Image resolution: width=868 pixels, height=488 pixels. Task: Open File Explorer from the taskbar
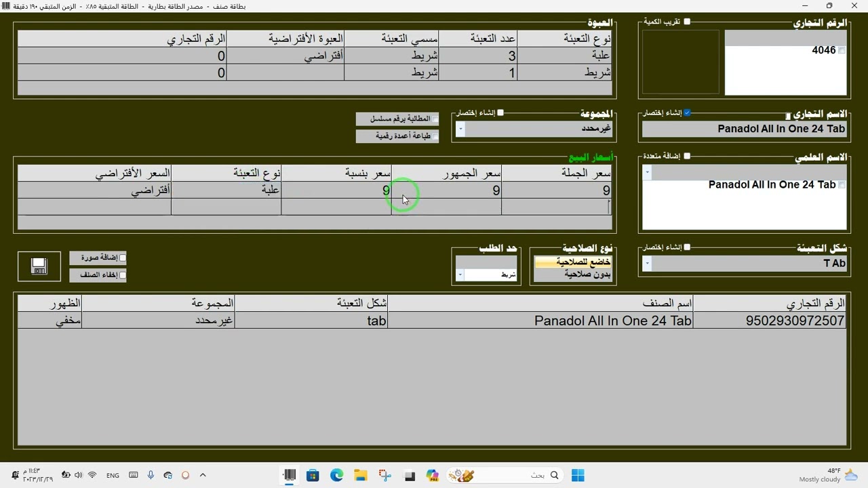tap(361, 475)
